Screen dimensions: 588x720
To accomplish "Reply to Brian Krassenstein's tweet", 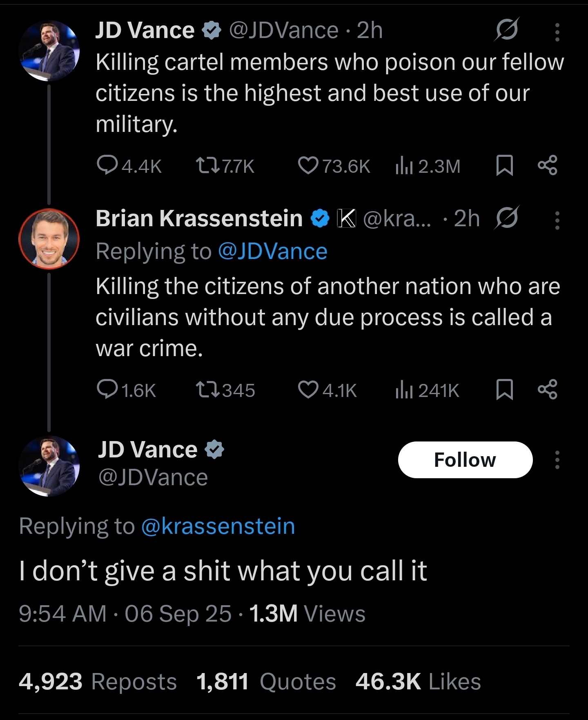I will tap(107, 389).
